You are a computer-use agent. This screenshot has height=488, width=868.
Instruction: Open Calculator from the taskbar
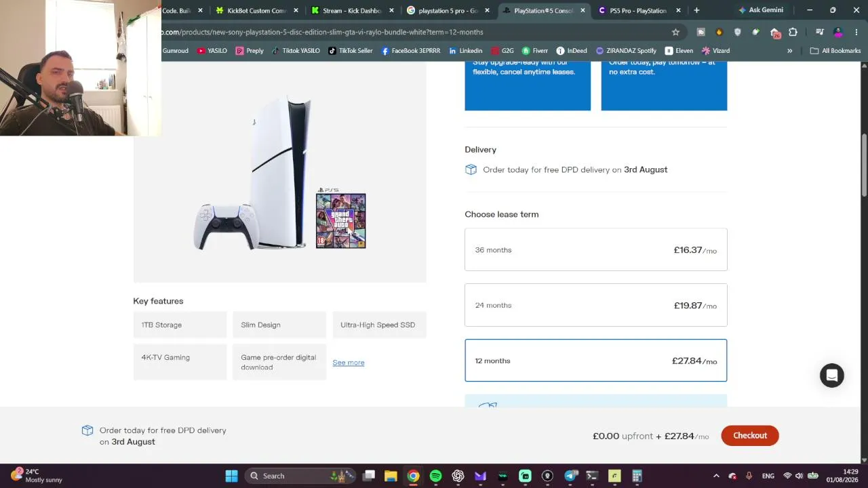[x=637, y=476]
